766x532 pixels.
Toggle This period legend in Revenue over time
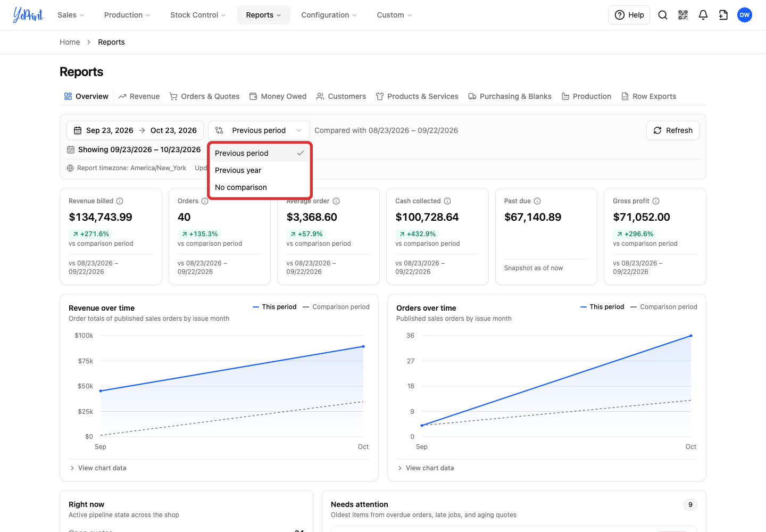click(274, 307)
